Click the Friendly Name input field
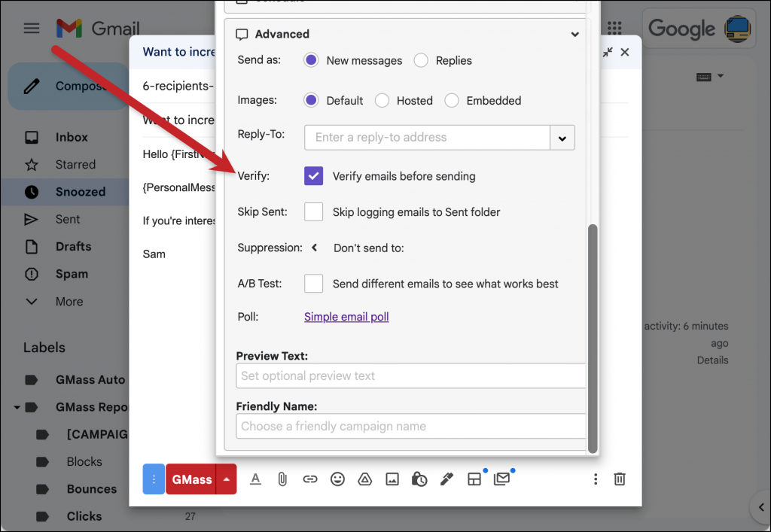The width and height of the screenshot is (771, 532). (x=411, y=426)
